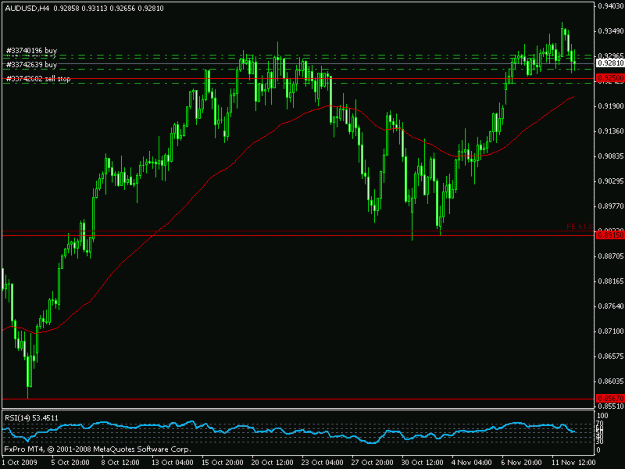
Task: Click the red 0.89150 price level tag
Action: click(x=610, y=235)
